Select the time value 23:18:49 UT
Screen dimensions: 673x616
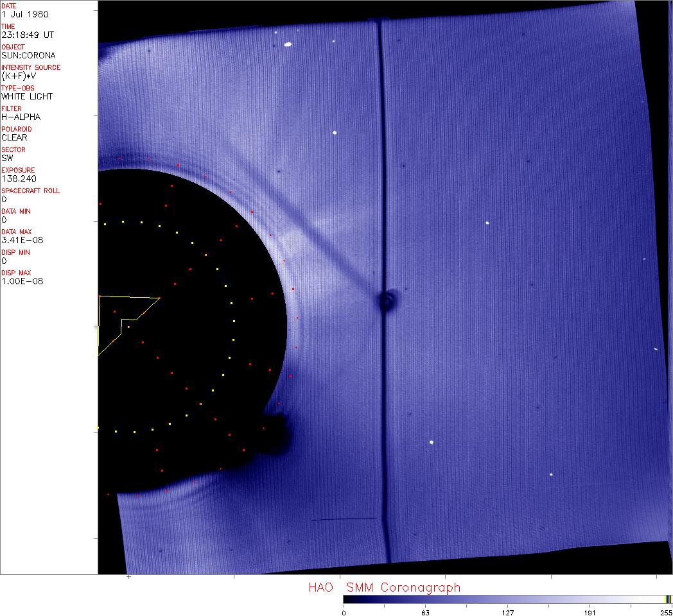[x=26, y=35]
